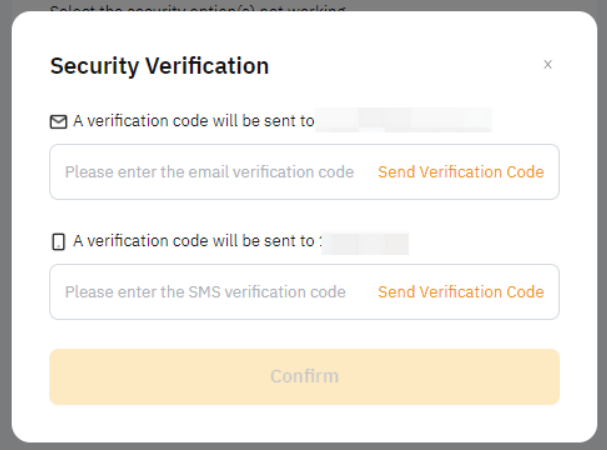Image resolution: width=607 pixels, height=450 pixels.
Task: Click the Confirm label text
Action: [304, 377]
